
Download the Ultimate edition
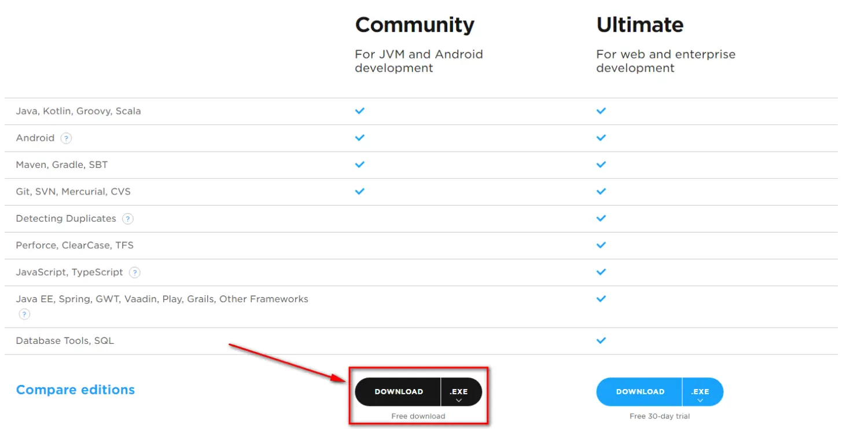(x=639, y=392)
